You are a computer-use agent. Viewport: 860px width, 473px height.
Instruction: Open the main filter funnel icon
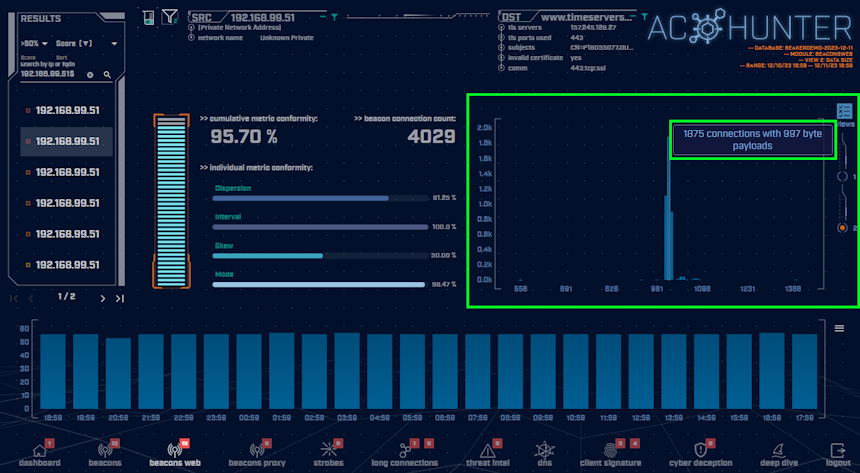pos(169,17)
